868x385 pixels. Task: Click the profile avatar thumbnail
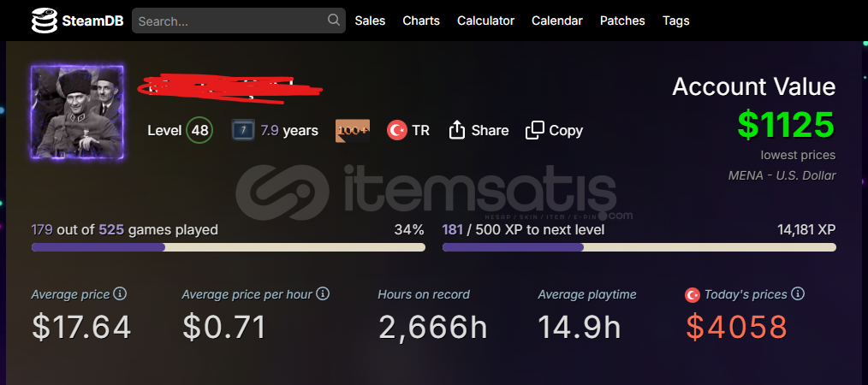(x=77, y=112)
